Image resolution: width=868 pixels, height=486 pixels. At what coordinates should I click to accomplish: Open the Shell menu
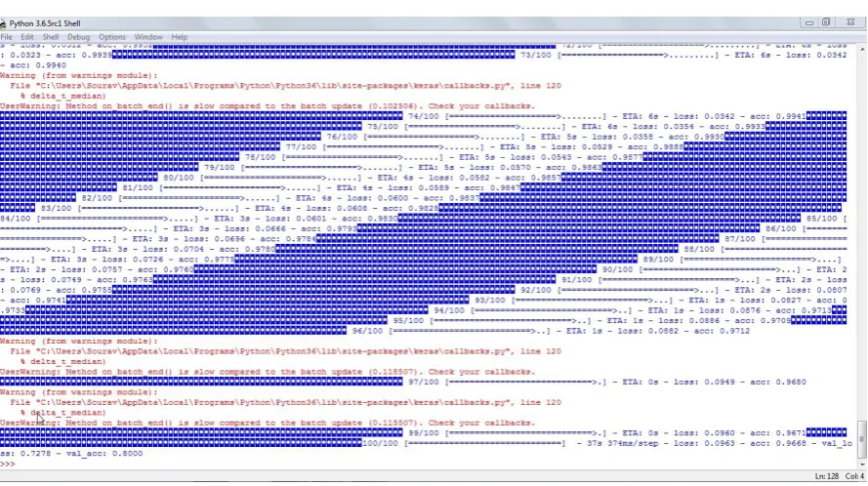tap(51, 37)
